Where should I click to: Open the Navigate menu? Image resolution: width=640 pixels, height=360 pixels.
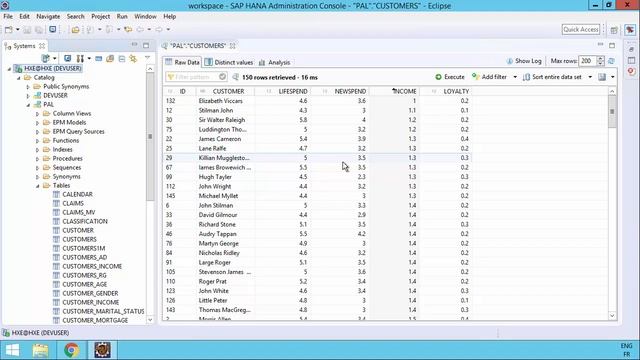48,16
